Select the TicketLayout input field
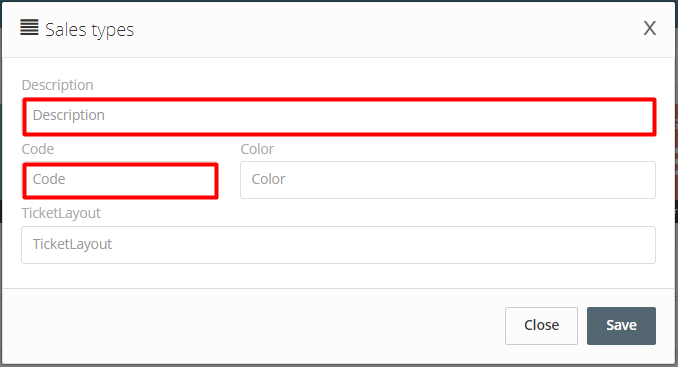This screenshot has height=367, width=678. pos(339,245)
